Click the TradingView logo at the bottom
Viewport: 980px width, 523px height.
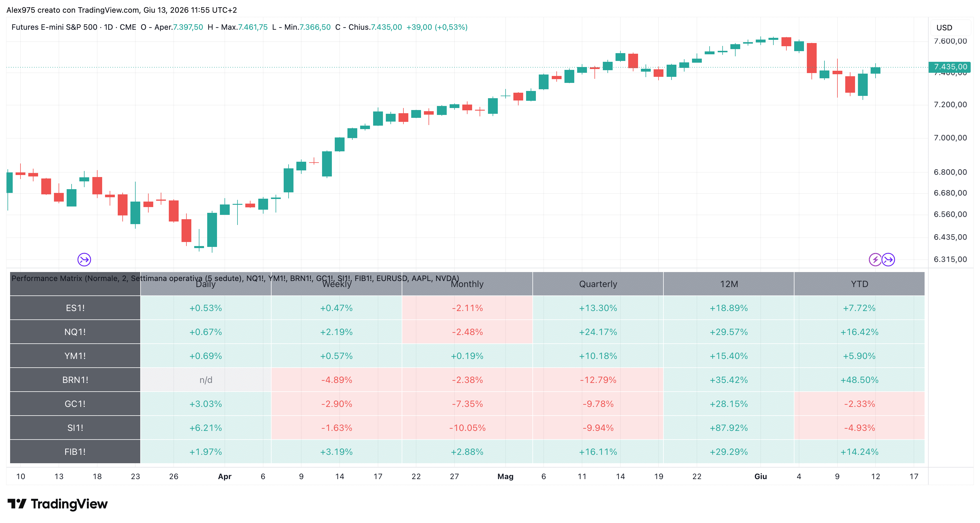(57, 504)
